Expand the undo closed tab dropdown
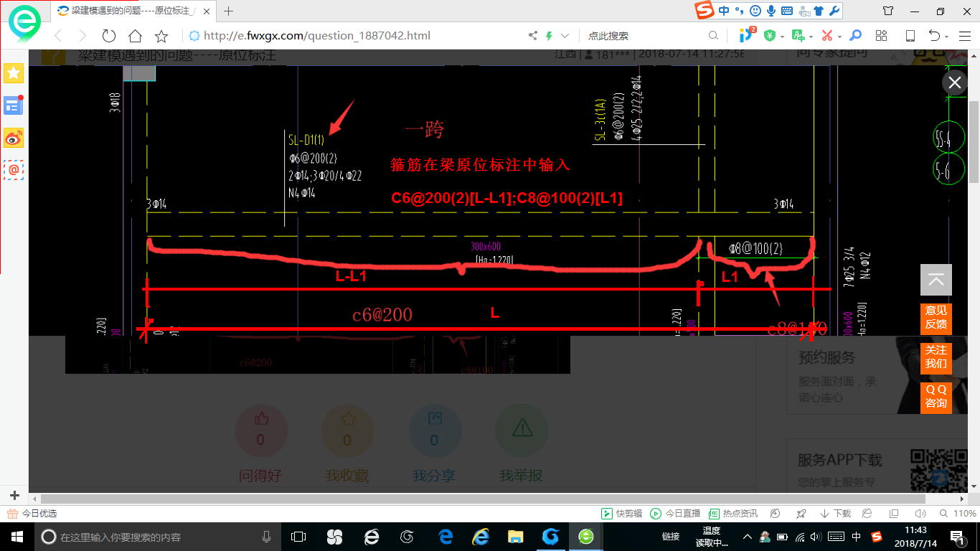980x551 pixels. click(x=946, y=37)
